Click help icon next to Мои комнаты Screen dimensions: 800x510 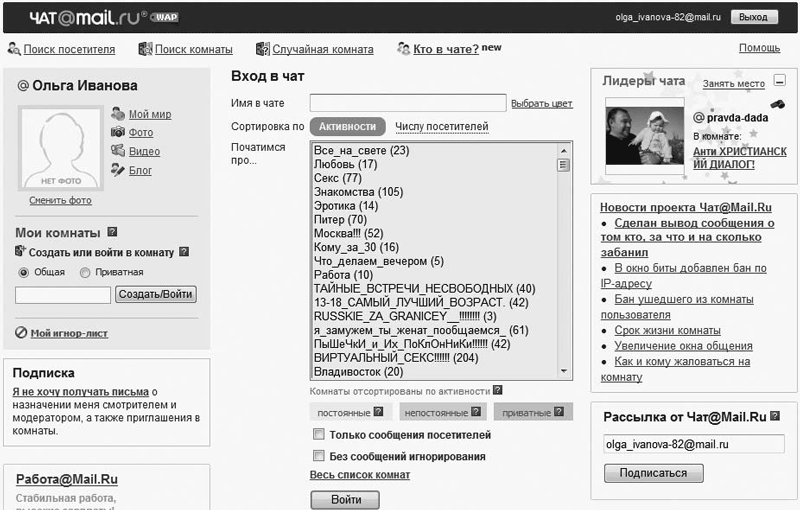click(112, 231)
